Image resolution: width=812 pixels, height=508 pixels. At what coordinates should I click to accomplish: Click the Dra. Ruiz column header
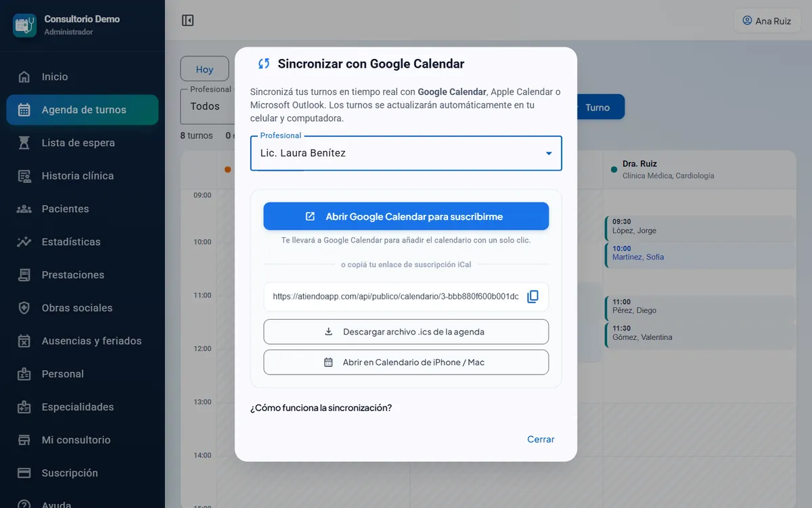point(700,169)
